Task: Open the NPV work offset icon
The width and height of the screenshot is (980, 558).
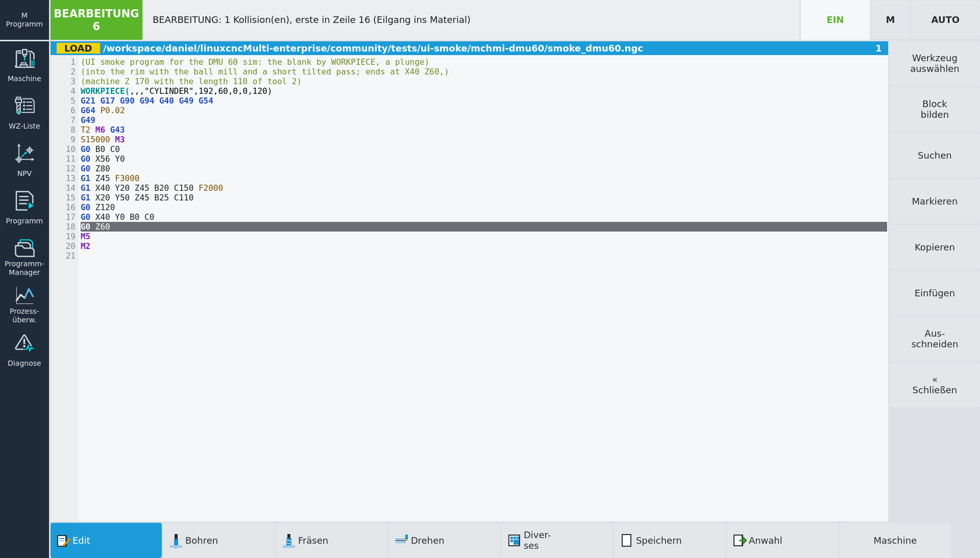Action: pyautogui.click(x=24, y=160)
